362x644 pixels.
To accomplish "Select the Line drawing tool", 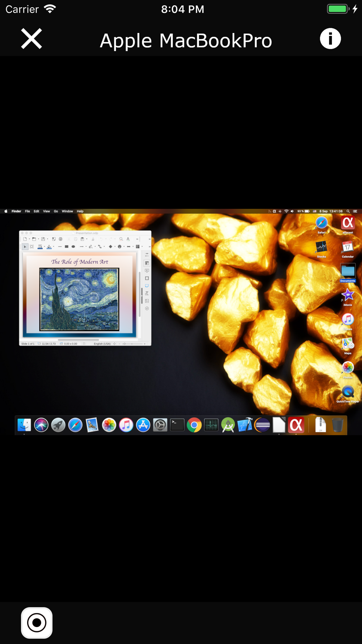I will 60,247.
